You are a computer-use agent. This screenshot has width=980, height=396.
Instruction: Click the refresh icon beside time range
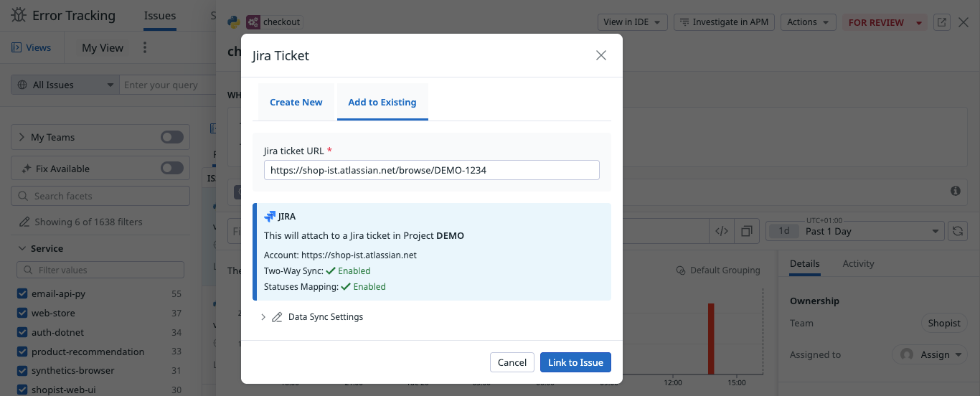(956, 231)
